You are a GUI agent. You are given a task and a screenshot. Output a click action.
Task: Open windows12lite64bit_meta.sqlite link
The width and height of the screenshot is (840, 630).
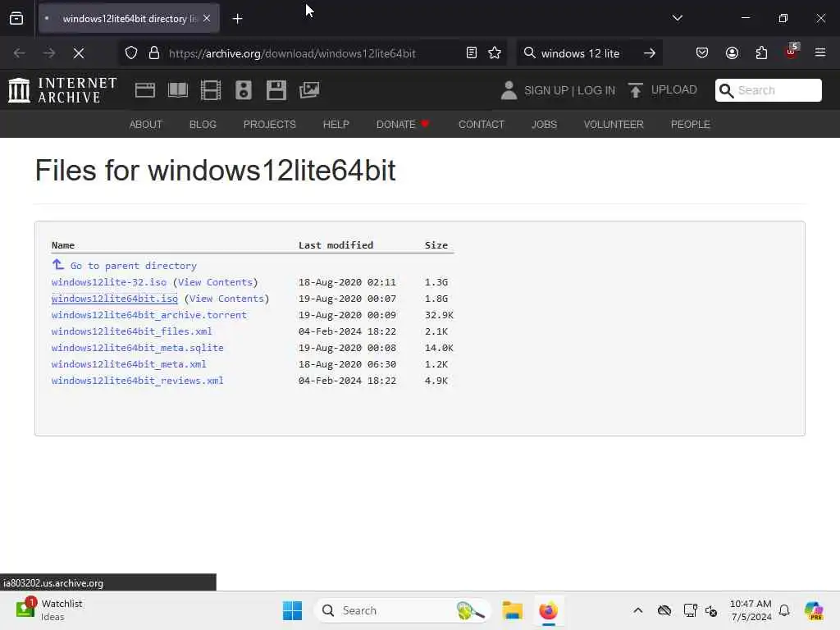coord(138,348)
